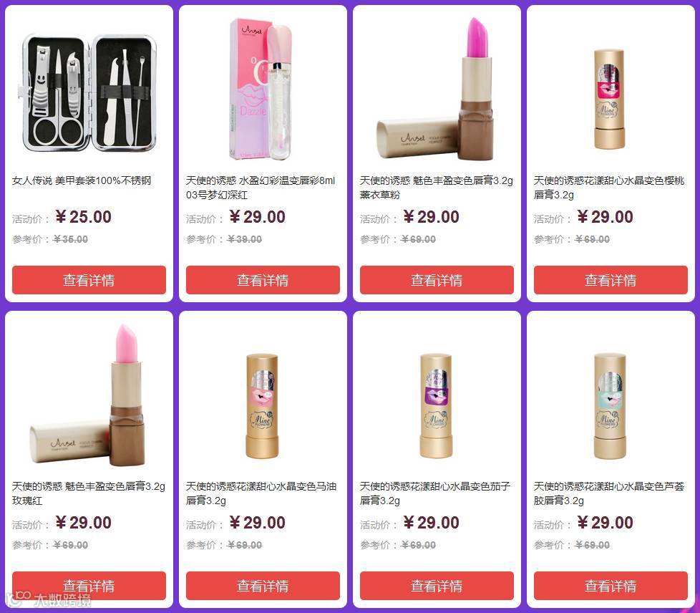Click the rose red lipstick product image

pyautogui.click(x=88, y=395)
